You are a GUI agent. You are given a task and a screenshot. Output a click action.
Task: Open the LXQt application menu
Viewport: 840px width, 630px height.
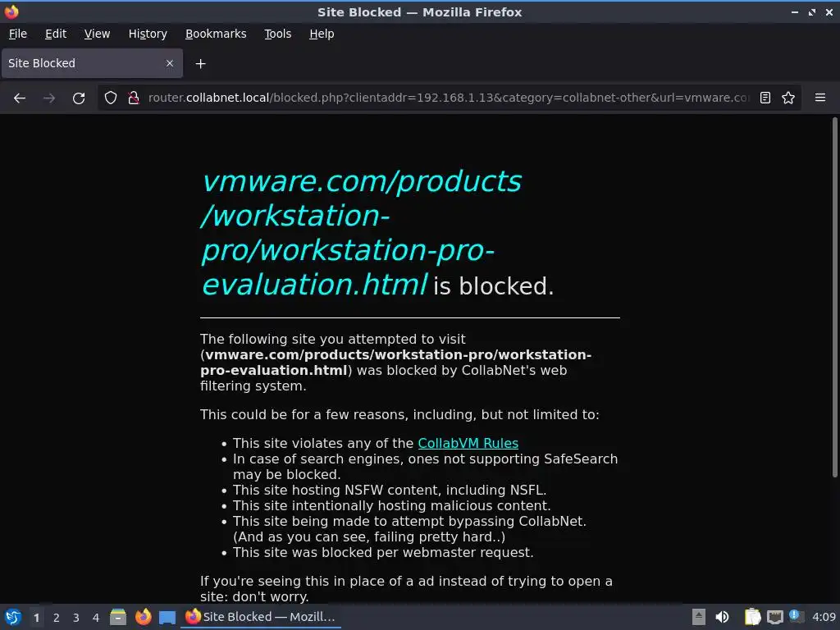pyautogui.click(x=13, y=617)
